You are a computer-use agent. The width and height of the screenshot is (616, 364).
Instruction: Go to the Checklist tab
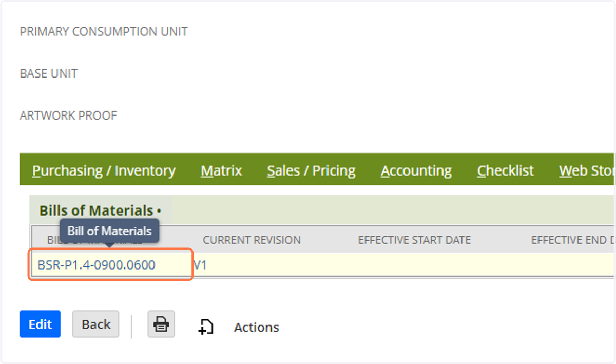(x=506, y=171)
